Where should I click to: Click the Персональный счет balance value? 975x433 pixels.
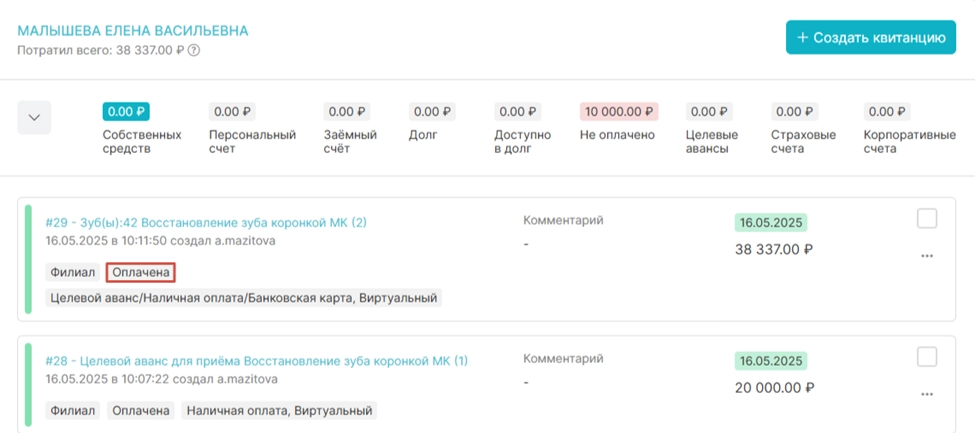pyautogui.click(x=232, y=112)
